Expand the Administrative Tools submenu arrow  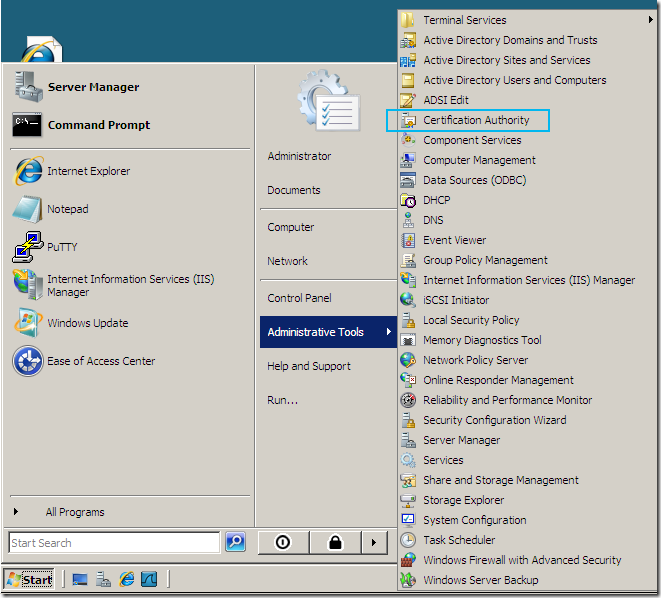[x=389, y=332]
